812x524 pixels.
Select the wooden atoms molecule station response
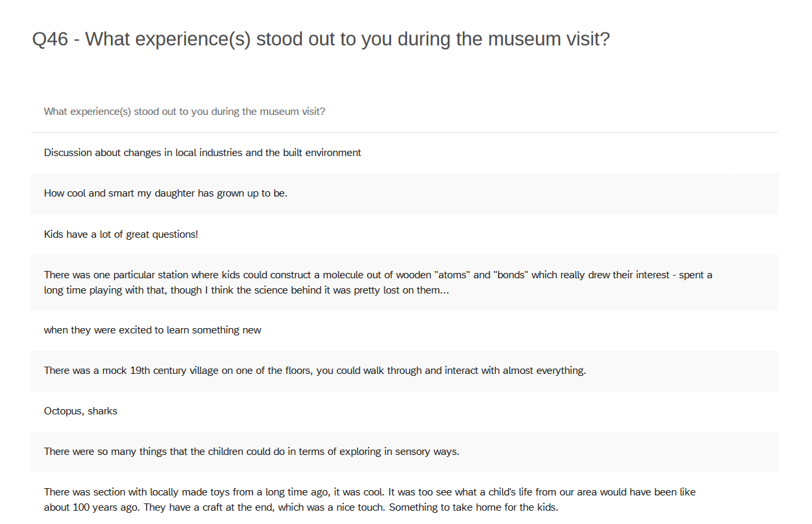(378, 275)
